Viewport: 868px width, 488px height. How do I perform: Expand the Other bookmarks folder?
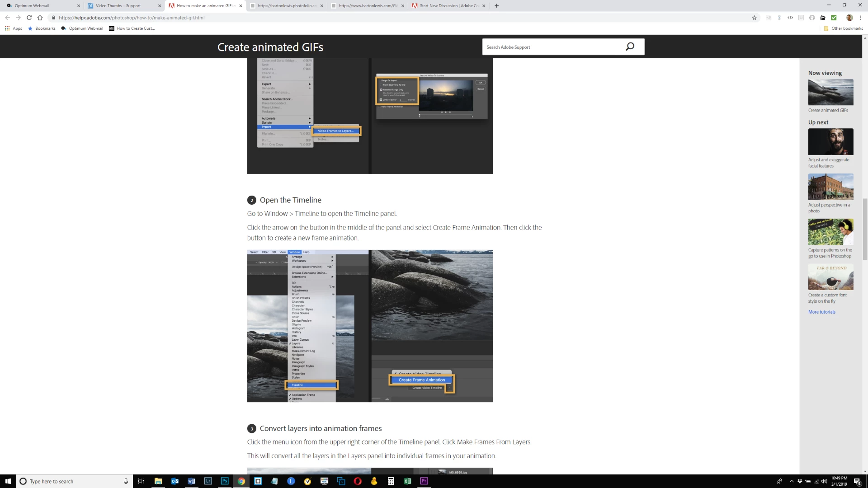[843, 28]
